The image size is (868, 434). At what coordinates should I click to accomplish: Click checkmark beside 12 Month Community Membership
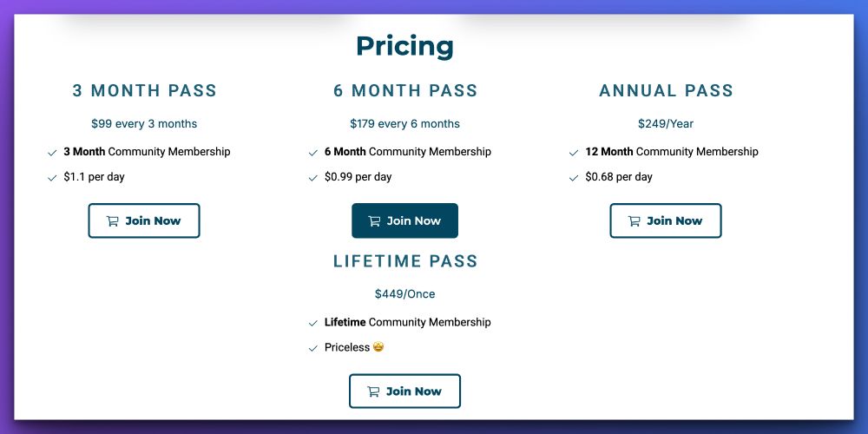(x=574, y=152)
